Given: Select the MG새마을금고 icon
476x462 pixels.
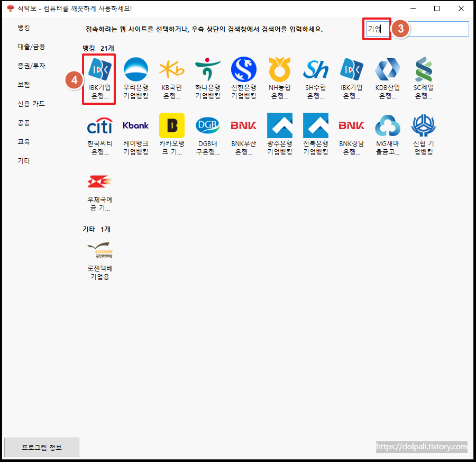Looking at the screenshot, I should (387, 133).
